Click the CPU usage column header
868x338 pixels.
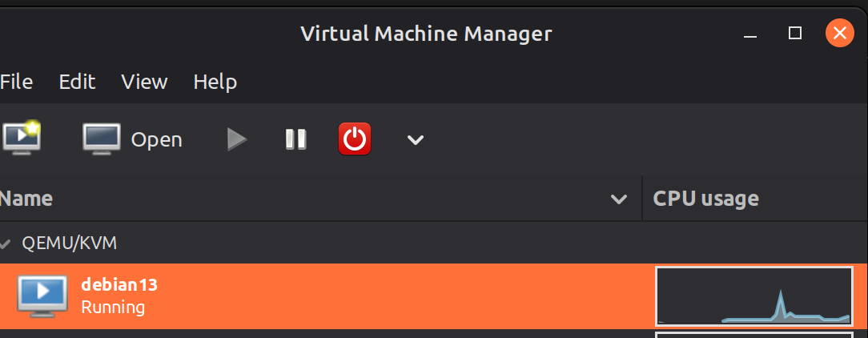(x=706, y=199)
